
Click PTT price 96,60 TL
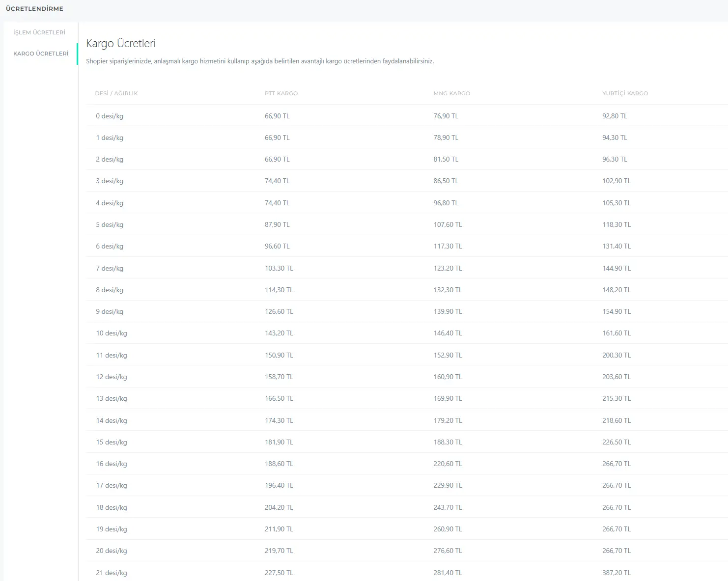pyautogui.click(x=277, y=247)
